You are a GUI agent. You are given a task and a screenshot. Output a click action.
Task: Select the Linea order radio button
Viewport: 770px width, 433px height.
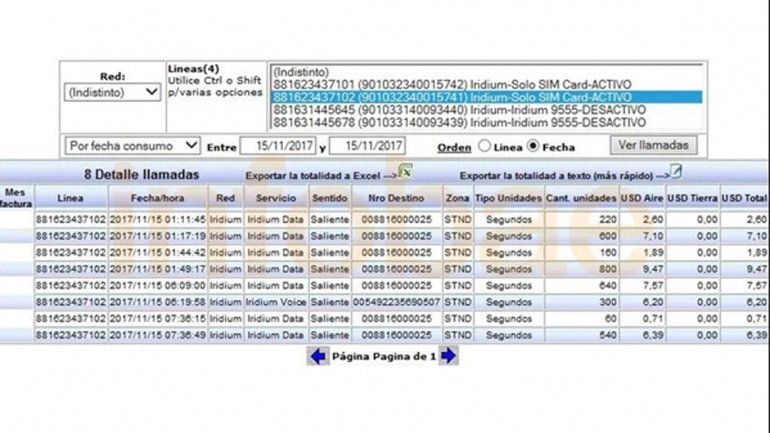(x=485, y=146)
